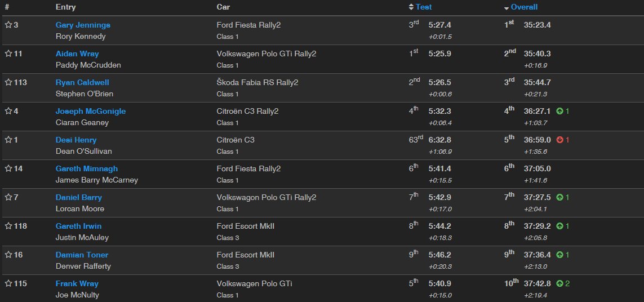Click red position-loss indicator for Desi Henry

[x=559, y=140]
